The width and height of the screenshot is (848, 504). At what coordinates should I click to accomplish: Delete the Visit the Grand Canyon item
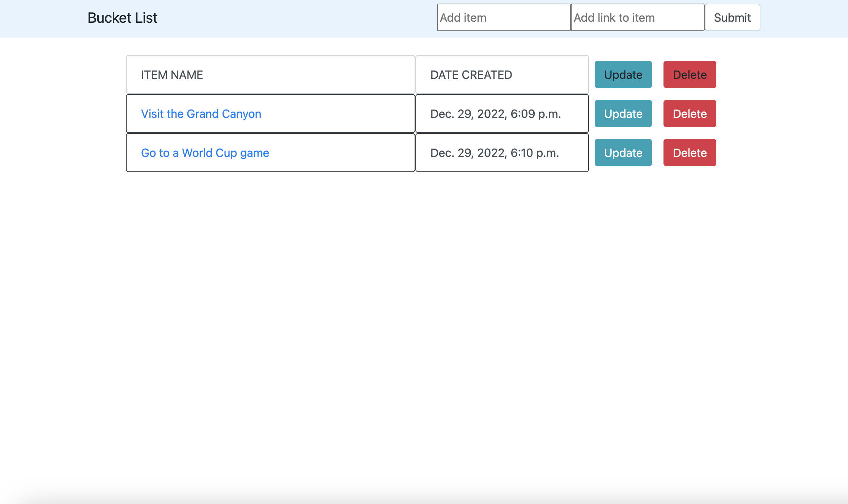[690, 114]
